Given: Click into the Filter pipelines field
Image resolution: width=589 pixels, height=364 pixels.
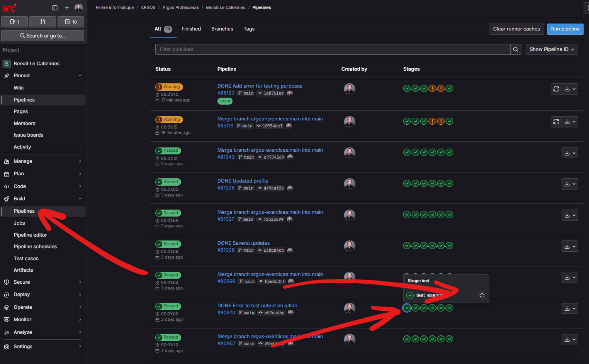Looking at the screenshot, I should coord(332,49).
